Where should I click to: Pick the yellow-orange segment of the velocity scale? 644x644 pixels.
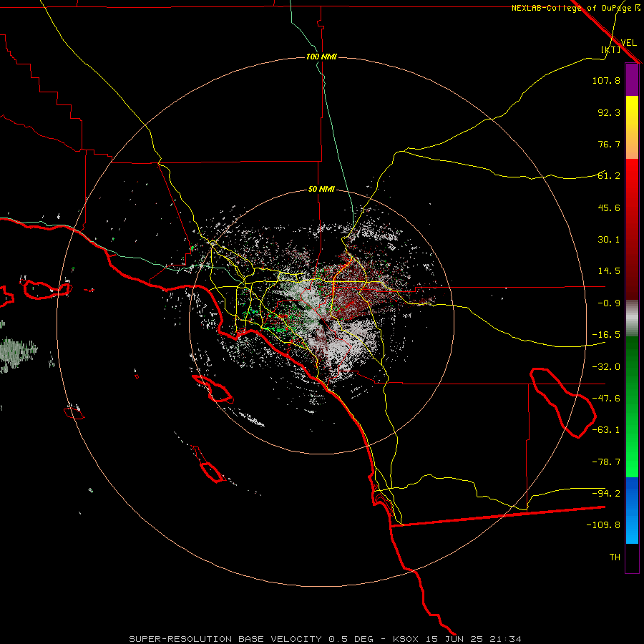pos(632,127)
